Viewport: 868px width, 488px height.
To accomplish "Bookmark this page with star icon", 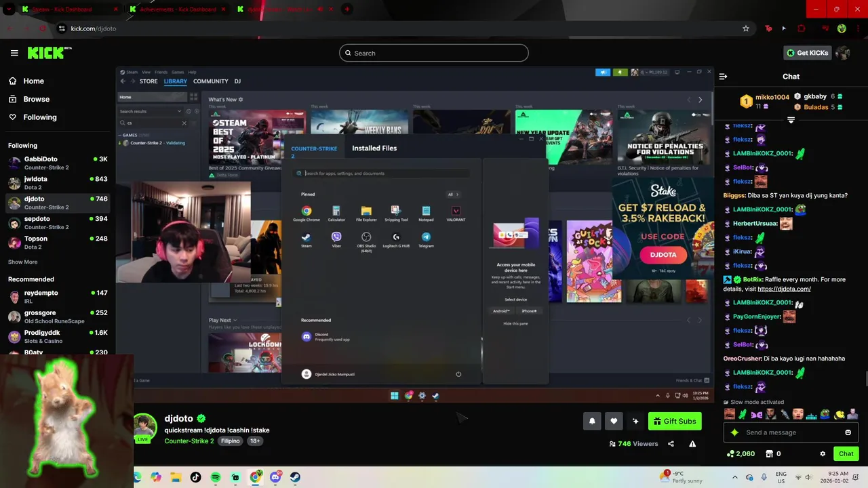I will tap(746, 28).
